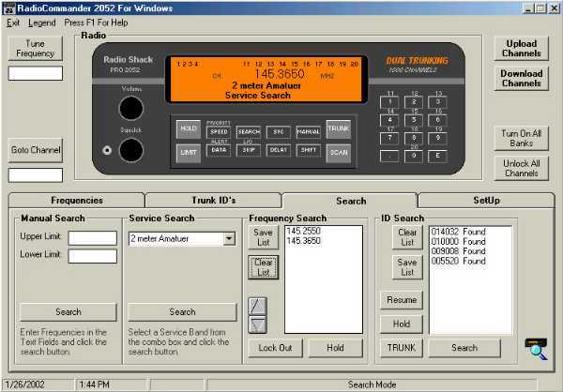This screenshot has height=392, width=563.
Task: Save the Frequency Search list
Action: coord(263,237)
